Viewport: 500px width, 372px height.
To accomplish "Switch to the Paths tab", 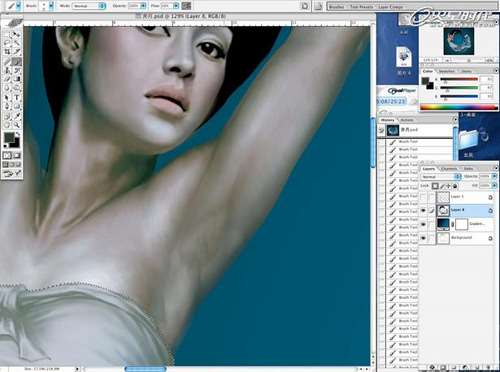I will (468, 169).
